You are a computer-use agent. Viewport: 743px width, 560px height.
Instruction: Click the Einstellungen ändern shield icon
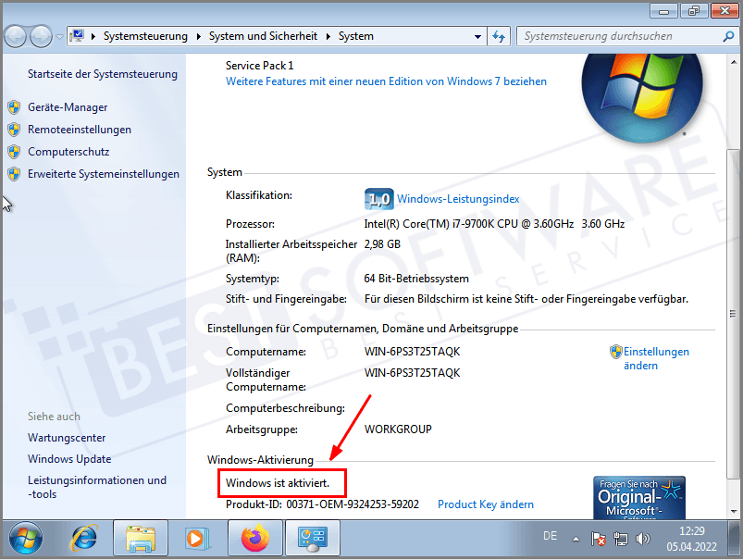click(x=615, y=352)
